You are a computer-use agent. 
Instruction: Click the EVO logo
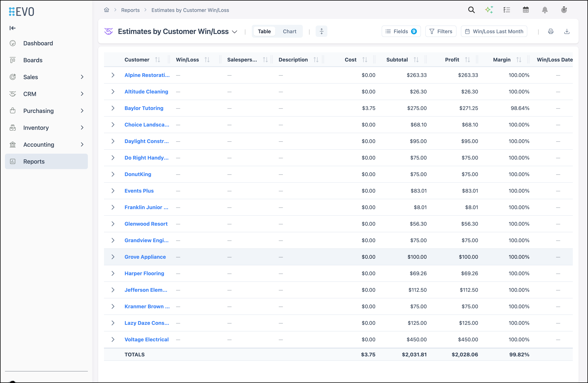(x=21, y=12)
